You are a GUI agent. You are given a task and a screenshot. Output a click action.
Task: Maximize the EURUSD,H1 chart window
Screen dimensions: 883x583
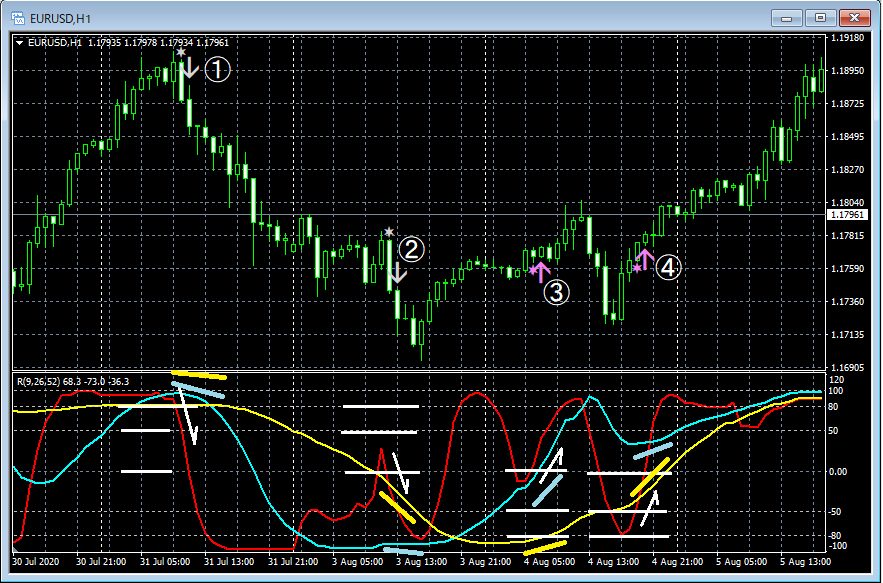(x=820, y=18)
